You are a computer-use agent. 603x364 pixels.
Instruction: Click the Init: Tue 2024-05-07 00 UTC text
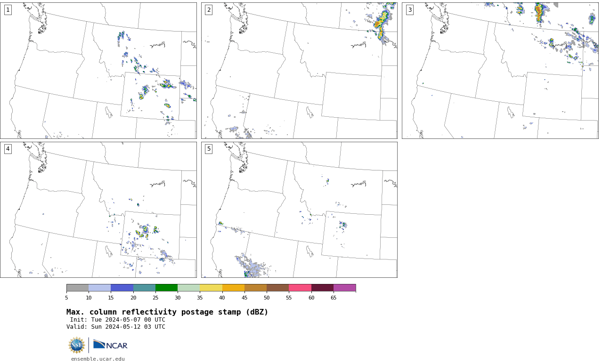tap(118, 320)
